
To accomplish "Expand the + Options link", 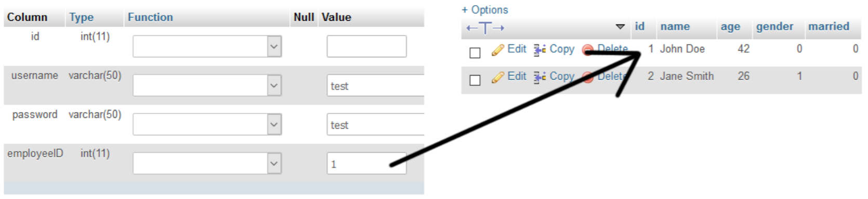I will [485, 9].
